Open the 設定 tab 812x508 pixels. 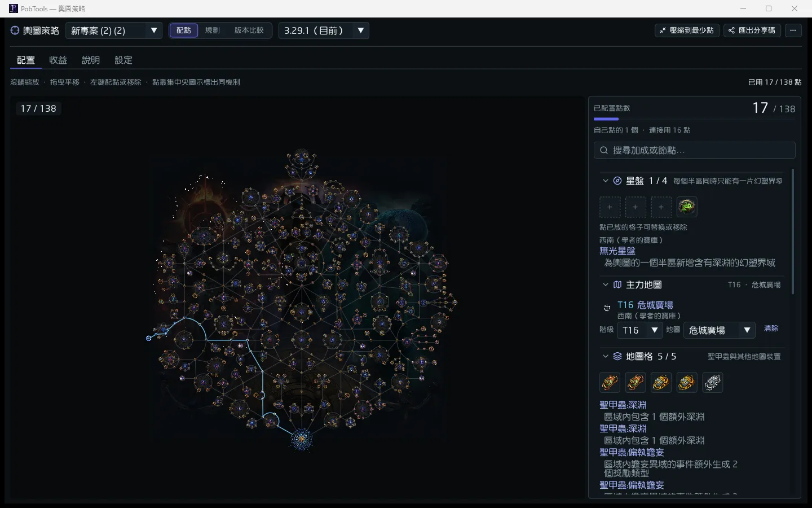tap(123, 60)
